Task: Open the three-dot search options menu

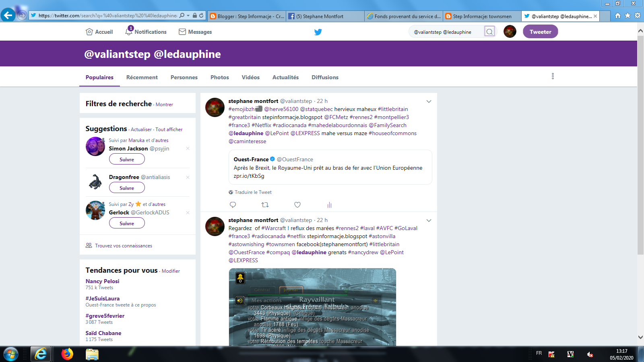Action: coord(553,76)
